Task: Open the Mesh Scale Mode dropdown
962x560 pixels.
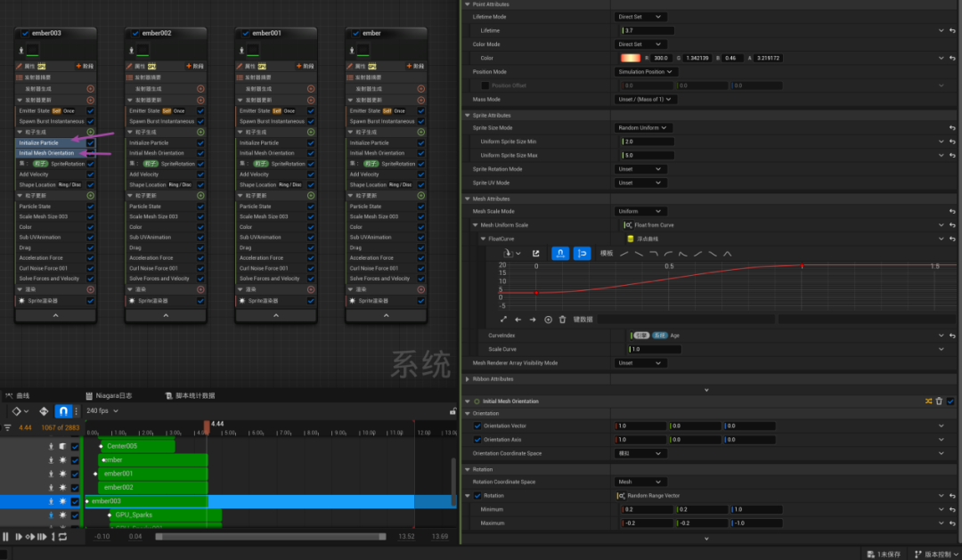Action: click(x=640, y=211)
